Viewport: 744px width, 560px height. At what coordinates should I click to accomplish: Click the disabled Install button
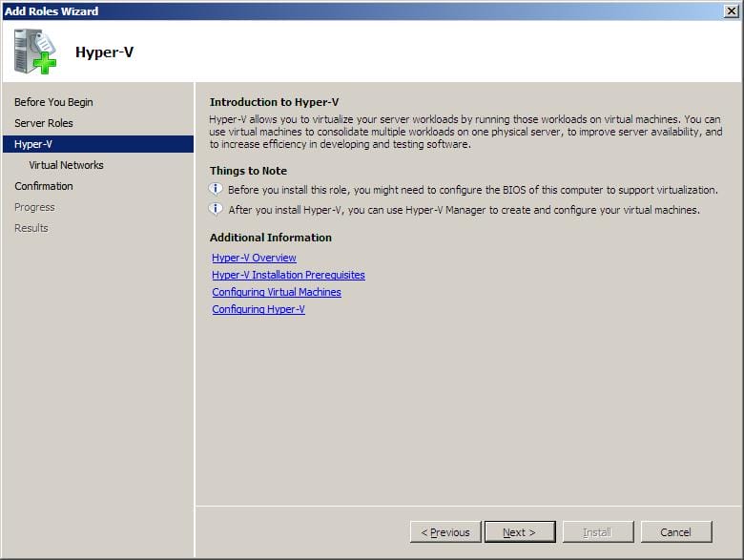598,532
